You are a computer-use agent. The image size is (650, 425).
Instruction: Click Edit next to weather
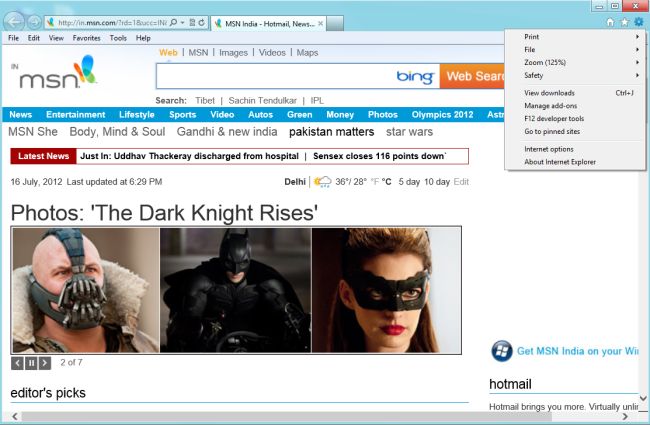(x=461, y=182)
